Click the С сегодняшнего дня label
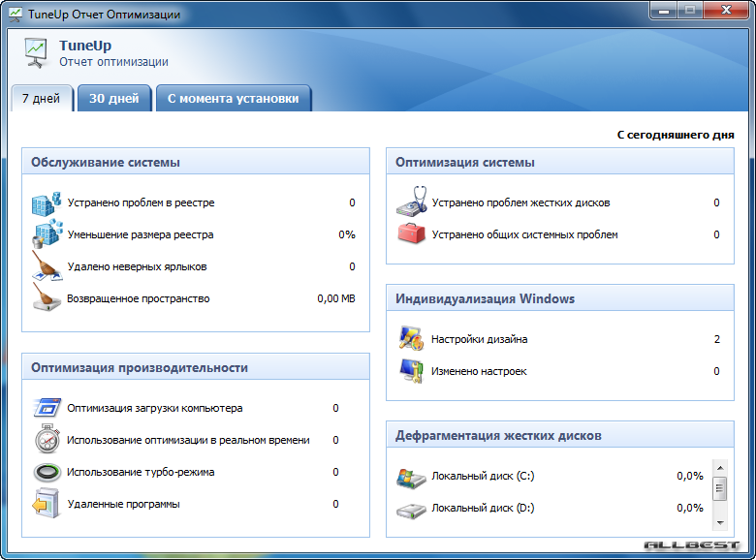The height and width of the screenshot is (560, 756). click(676, 135)
